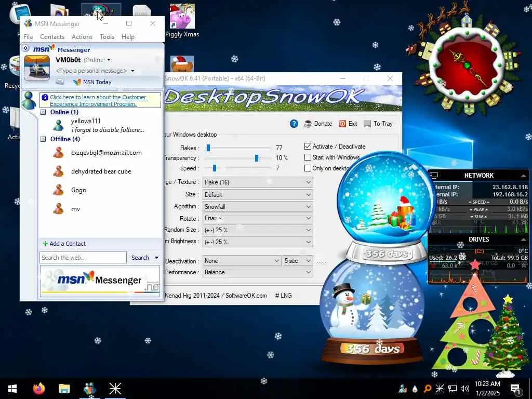Open the Rotate dropdown
The width and height of the screenshot is (532, 399).
coord(258,218)
